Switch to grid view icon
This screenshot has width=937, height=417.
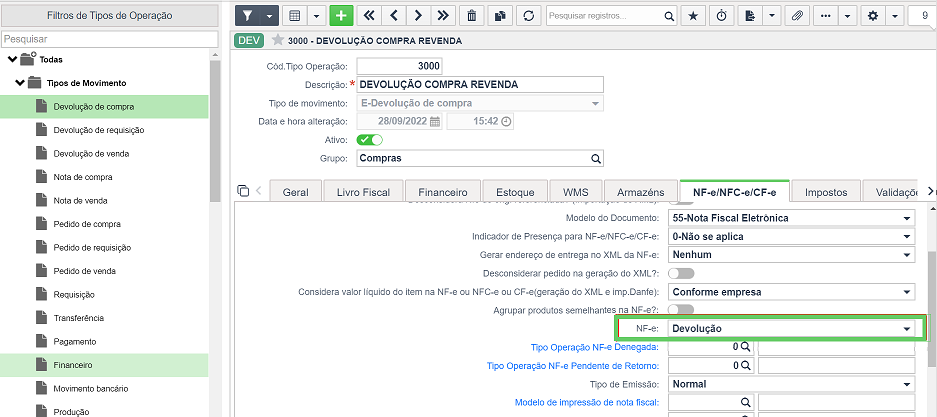click(295, 16)
